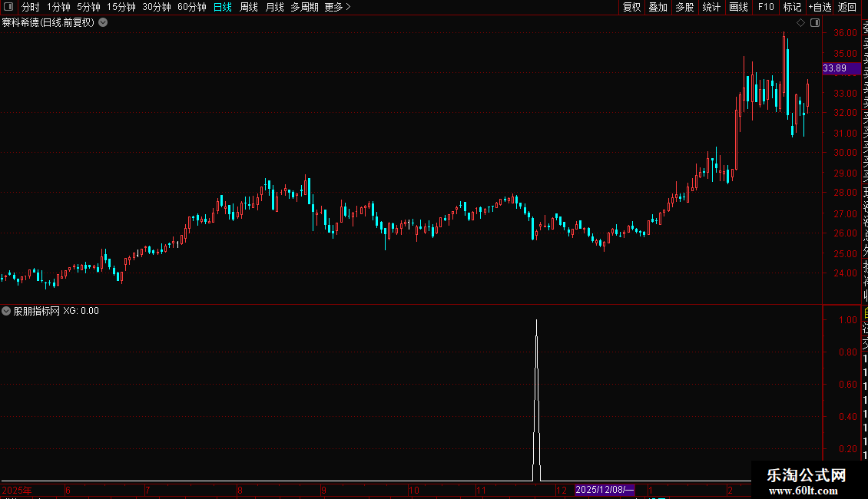This screenshot has width=868, height=499.
Task: Select the 60分钟 period
Action: 192,7
